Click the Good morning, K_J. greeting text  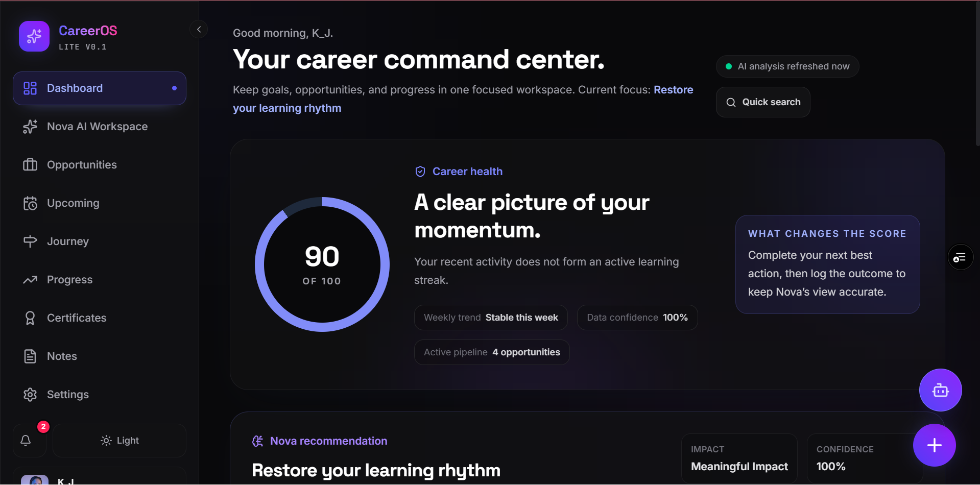pos(283,33)
